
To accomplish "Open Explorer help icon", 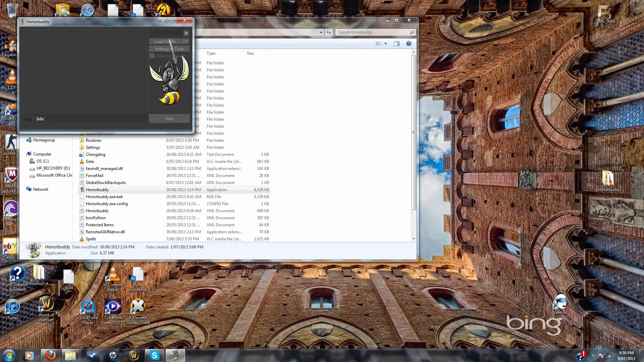I will 409,44.
